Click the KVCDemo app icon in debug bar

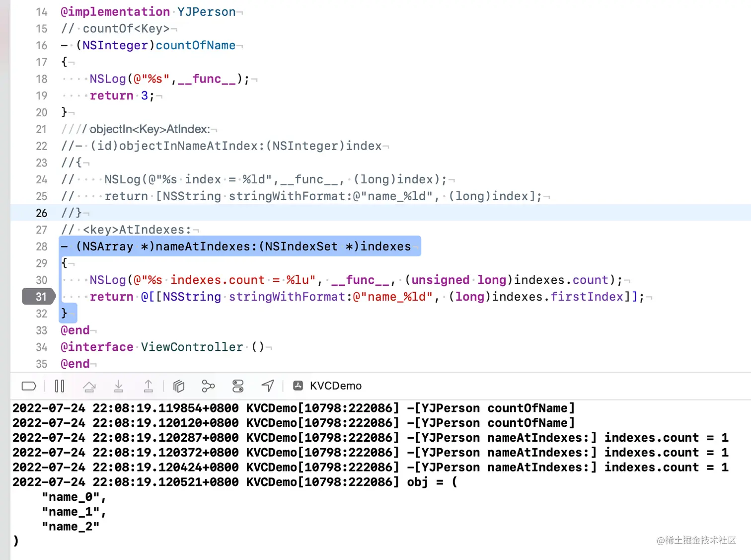pyautogui.click(x=298, y=385)
